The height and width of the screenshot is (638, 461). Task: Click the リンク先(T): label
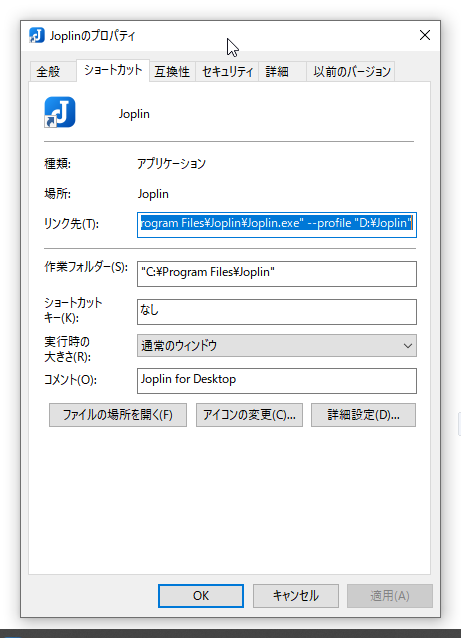coord(71,223)
